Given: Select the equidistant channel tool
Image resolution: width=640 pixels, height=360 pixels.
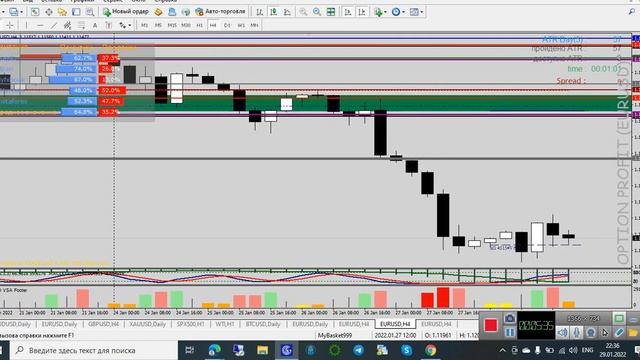Looking at the screenshot, I should 67,25.
